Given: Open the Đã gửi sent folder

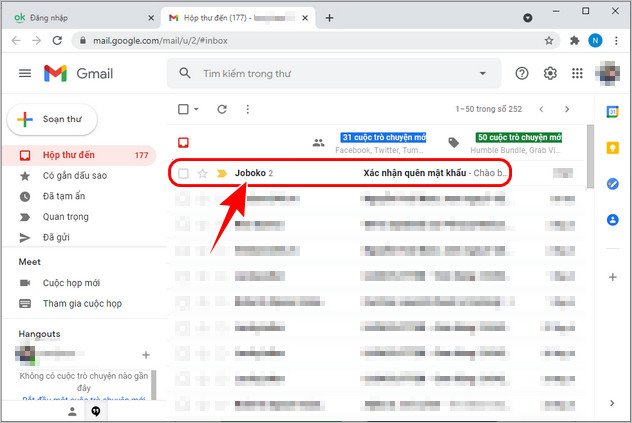Looking at the screenshot, I should click(x=55, y=237).
